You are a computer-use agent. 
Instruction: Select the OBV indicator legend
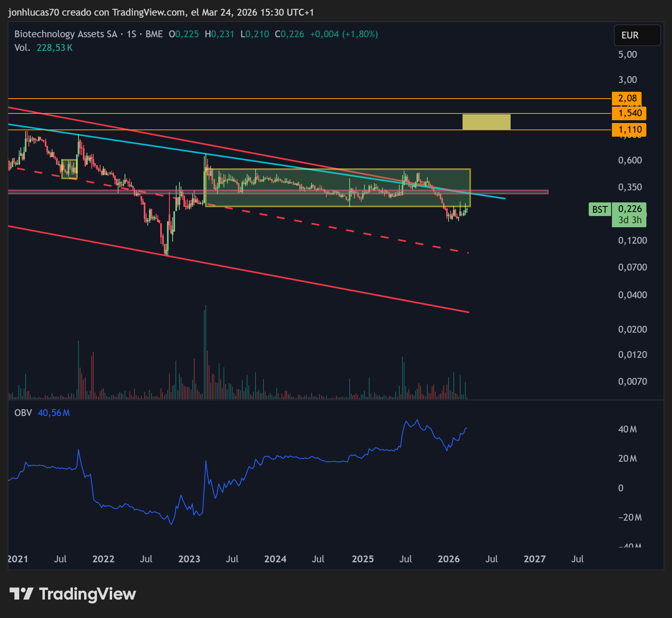[23, 413]
